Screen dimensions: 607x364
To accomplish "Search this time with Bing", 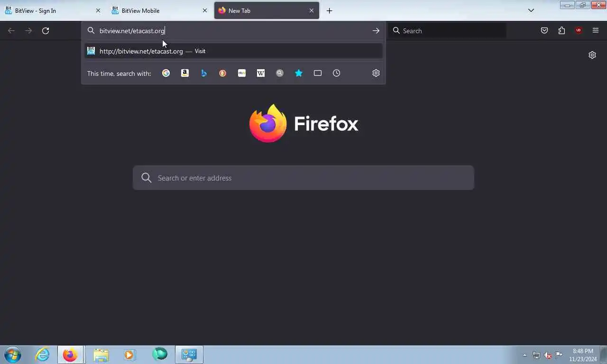I will pos(204,73).
